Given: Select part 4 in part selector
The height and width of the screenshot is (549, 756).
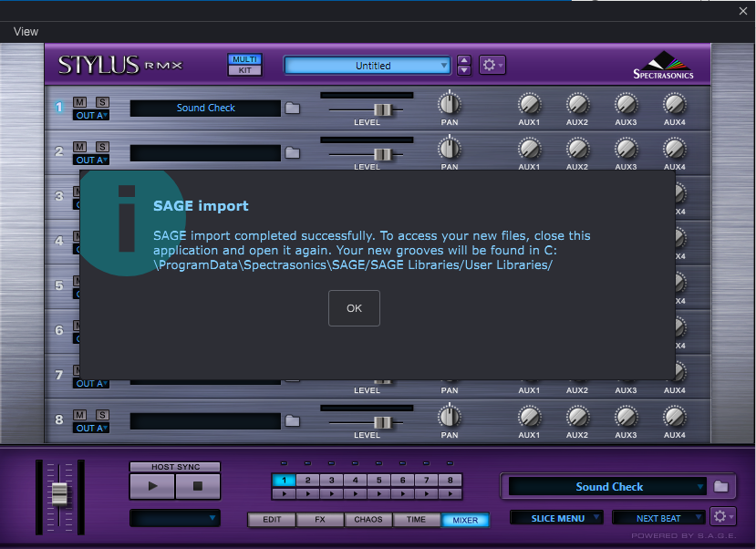Looking at the screenshot, I should pyautogui.click(x=356, y=480).
